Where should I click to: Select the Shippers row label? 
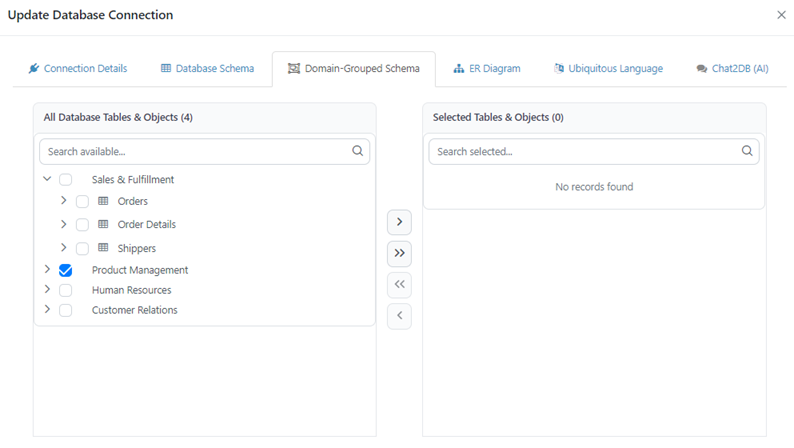coord(137,249)
